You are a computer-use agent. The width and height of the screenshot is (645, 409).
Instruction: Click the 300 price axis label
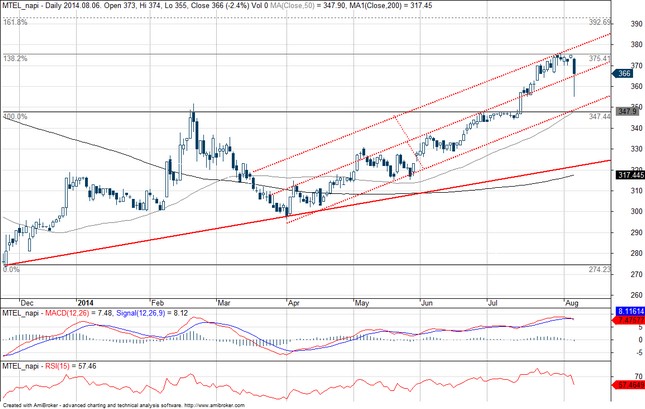636,211
